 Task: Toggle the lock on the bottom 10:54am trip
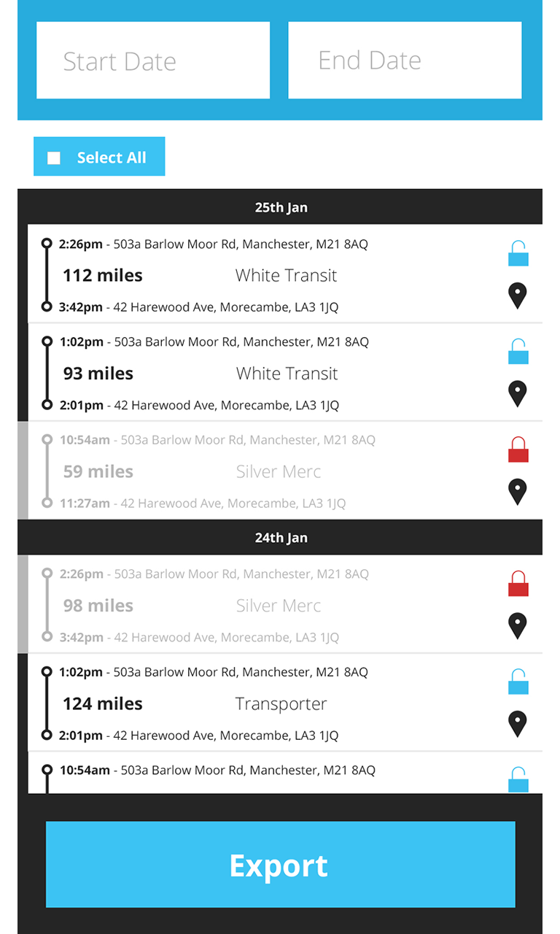[518, 779]
